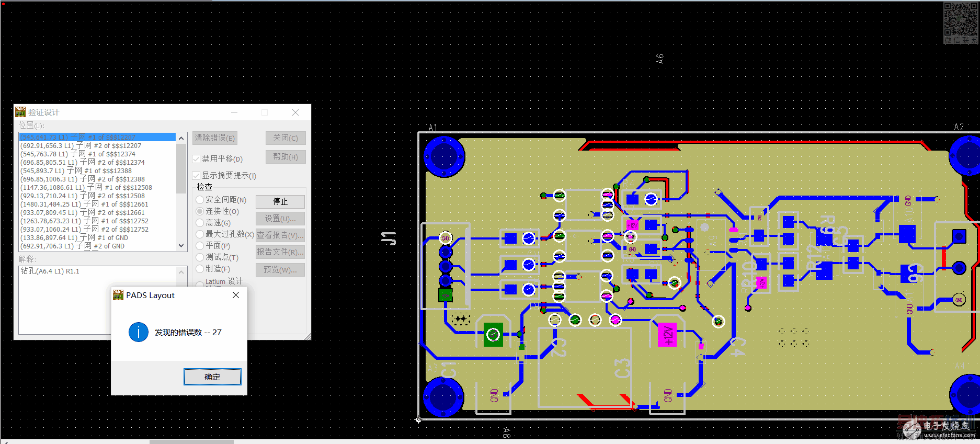Select error row (1147.36,1086.61 L1) #1 of $$$12508
This screenshot has height=444, width=980.
97,187
